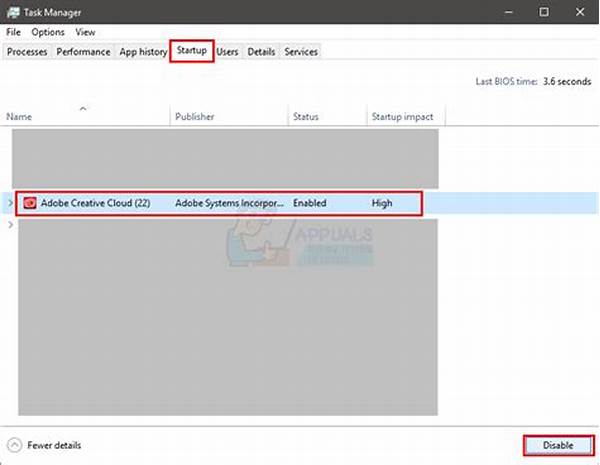Sort by the Startup impact column
600x465 pixels.
click(x=404, y=116)
